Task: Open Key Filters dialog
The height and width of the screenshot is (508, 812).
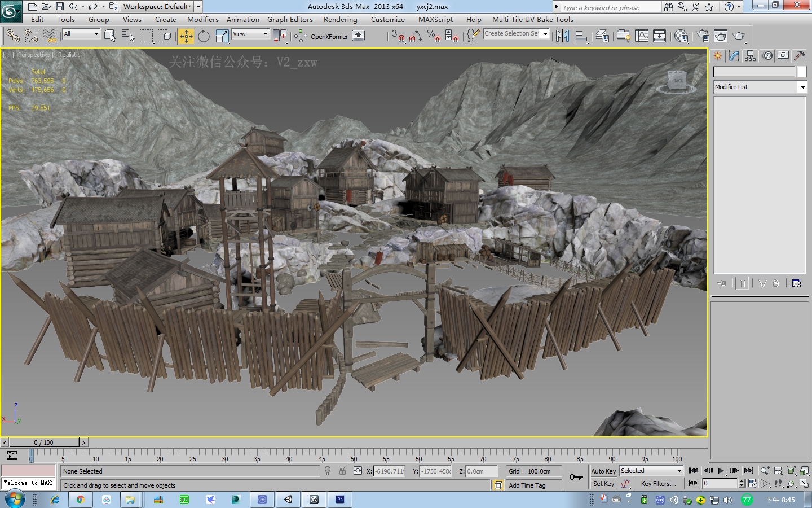Action: tap(659, 484)
